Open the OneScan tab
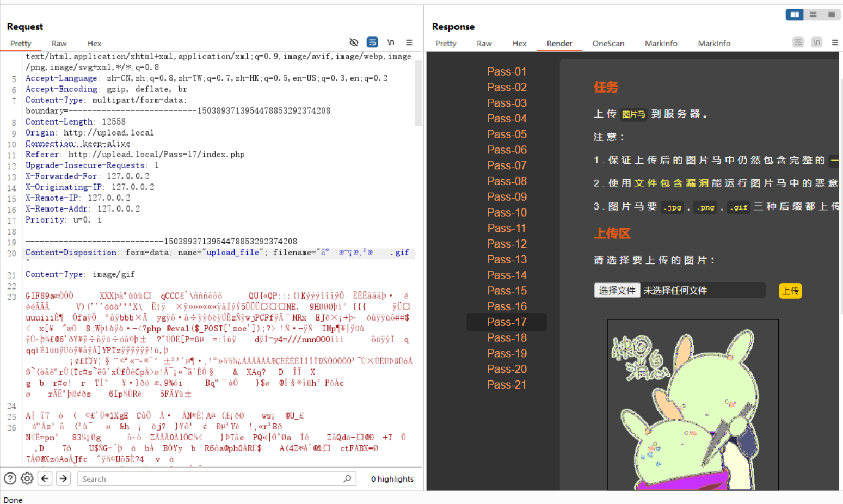The height and width of the screenshot is (504, 843). (608, 44)
